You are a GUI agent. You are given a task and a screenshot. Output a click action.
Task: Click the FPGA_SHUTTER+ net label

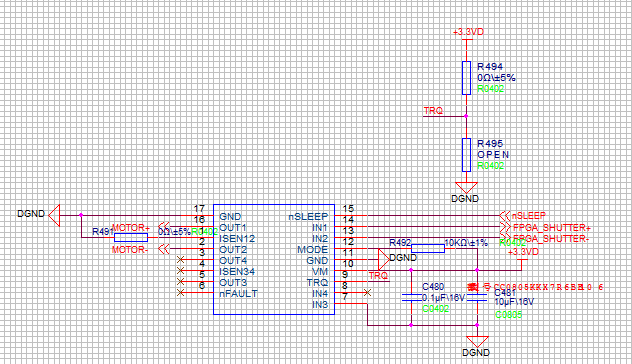[551, 228]
